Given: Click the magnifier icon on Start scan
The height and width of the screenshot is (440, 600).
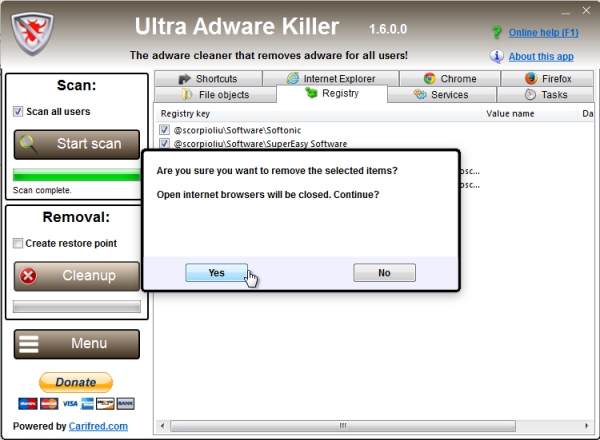Looking at the screenshot, I should (x=28, y=144).
